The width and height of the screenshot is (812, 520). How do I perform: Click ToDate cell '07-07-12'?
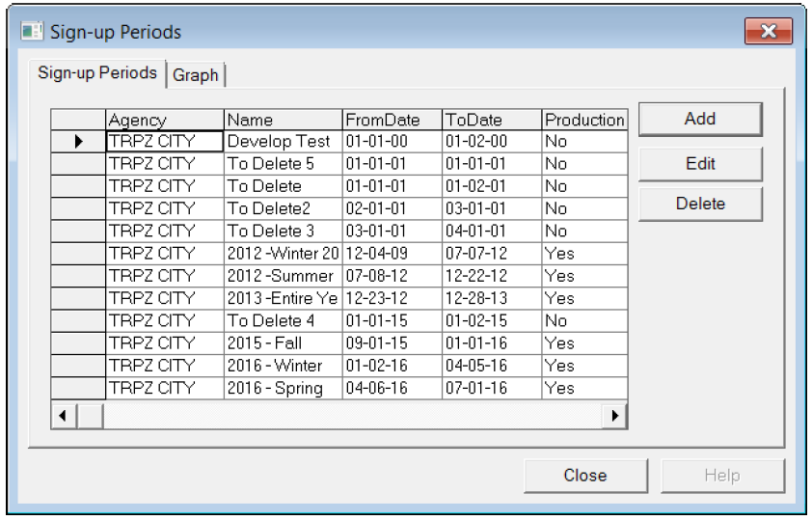click(492, 254)
